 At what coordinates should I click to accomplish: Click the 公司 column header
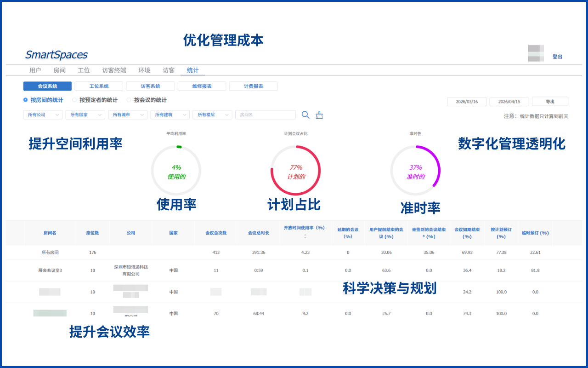pyautogui.click(x=131, y=233)
